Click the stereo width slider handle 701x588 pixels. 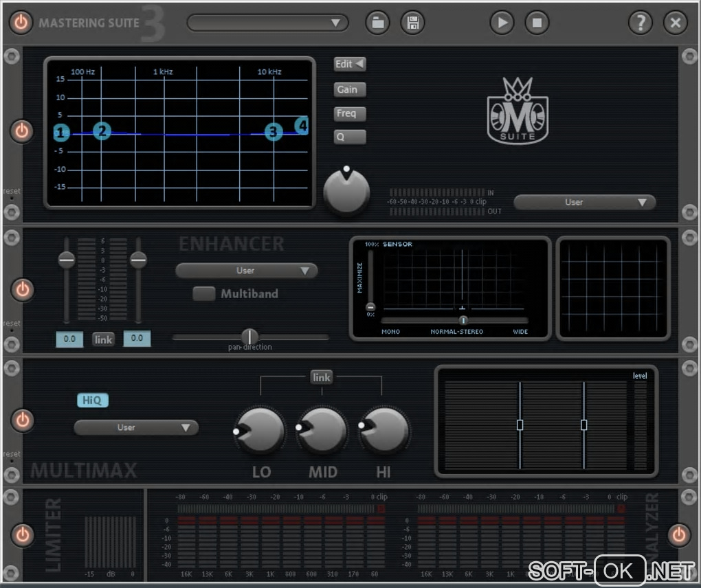click(x=463, y=320)
